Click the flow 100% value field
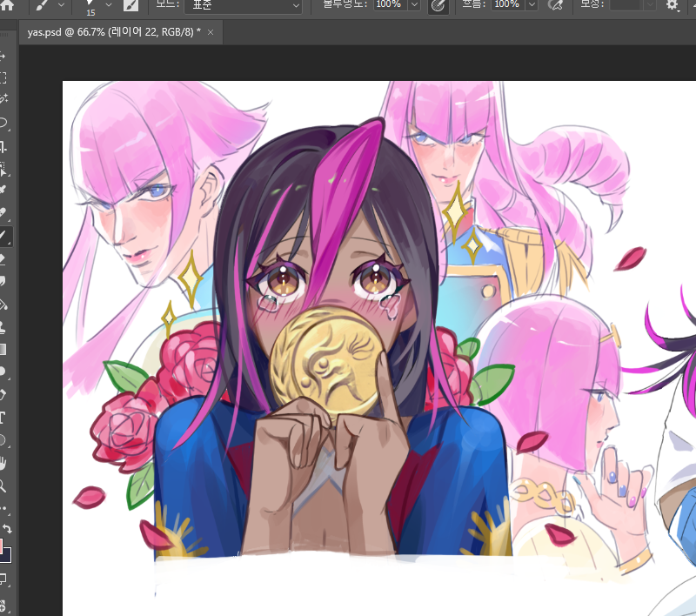696x616 pixels. coord(508,4)
